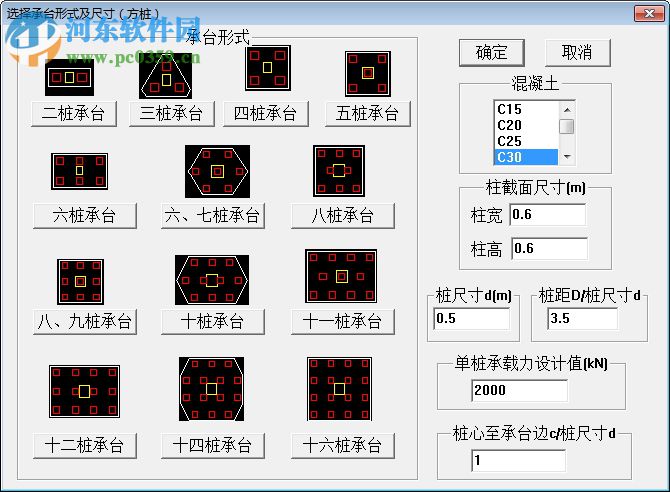Choose the 二桩承台 button
Viewport: 670px width, 492px height.
coord(74,114)
